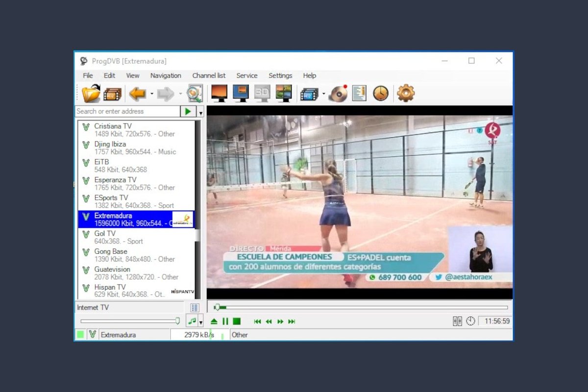This screenshot has width=588, height=392.
Task: Start recording with the disc icon
Action: (338, 93)
